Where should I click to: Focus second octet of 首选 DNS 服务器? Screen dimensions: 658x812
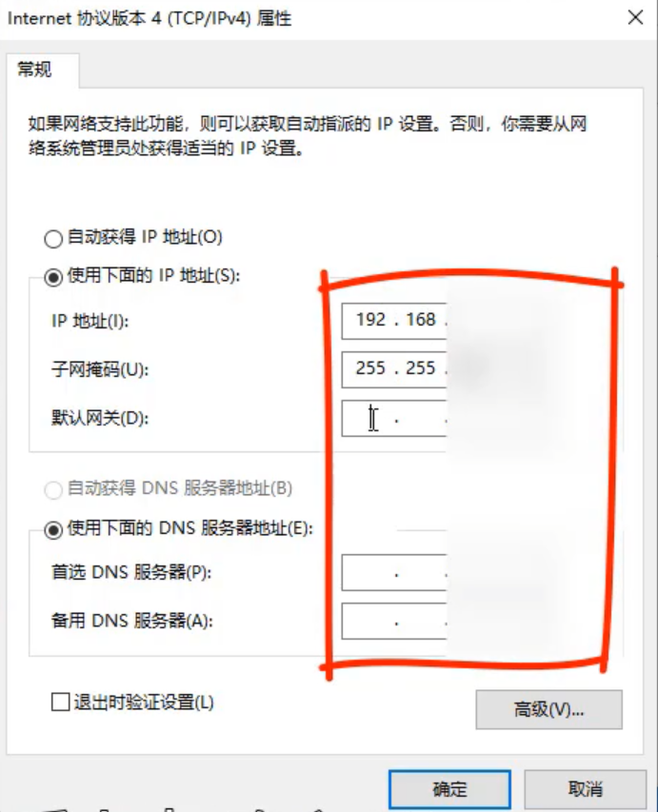[420, 573]
